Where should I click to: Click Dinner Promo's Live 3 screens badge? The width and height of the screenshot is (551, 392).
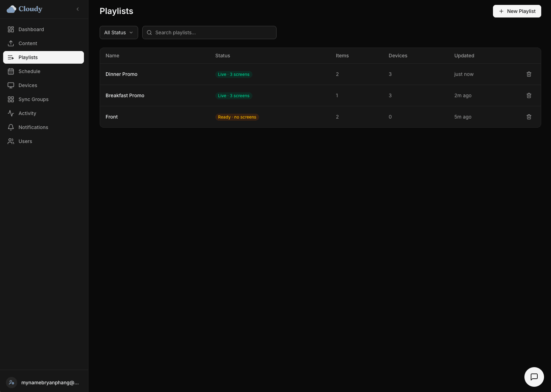(x=234, y=74)
